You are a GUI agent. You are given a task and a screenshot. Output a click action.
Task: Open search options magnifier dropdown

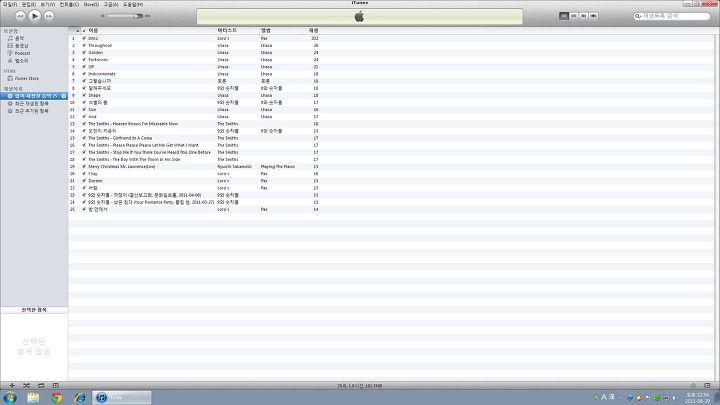pyautogui.click(x=637, y=16)
